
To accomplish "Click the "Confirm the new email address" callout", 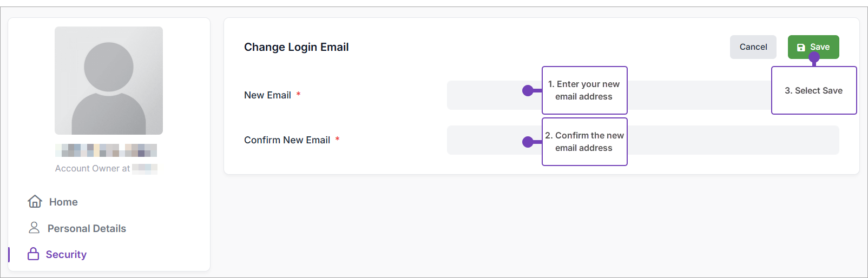I will (584, 142).
